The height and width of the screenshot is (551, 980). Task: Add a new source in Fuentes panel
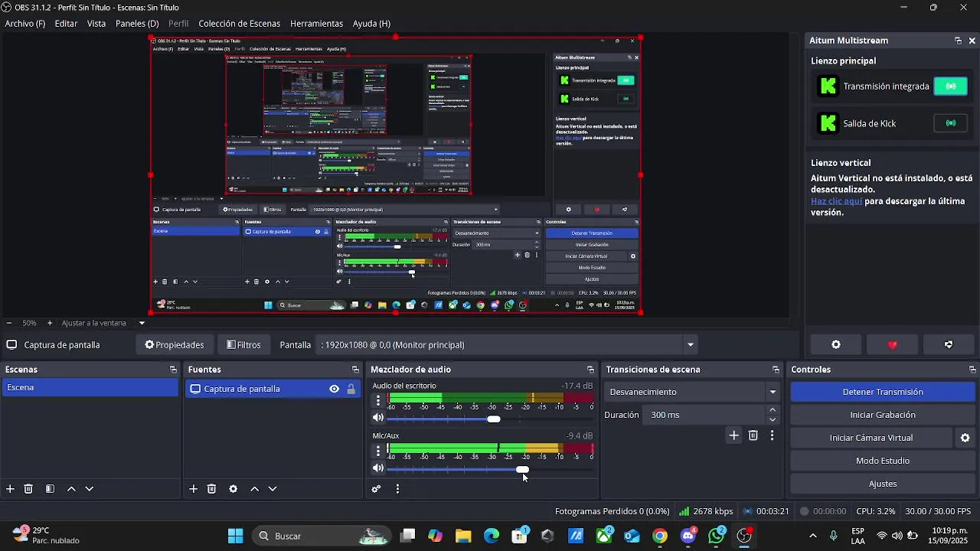pyautogui.click(x=194, y=489)
